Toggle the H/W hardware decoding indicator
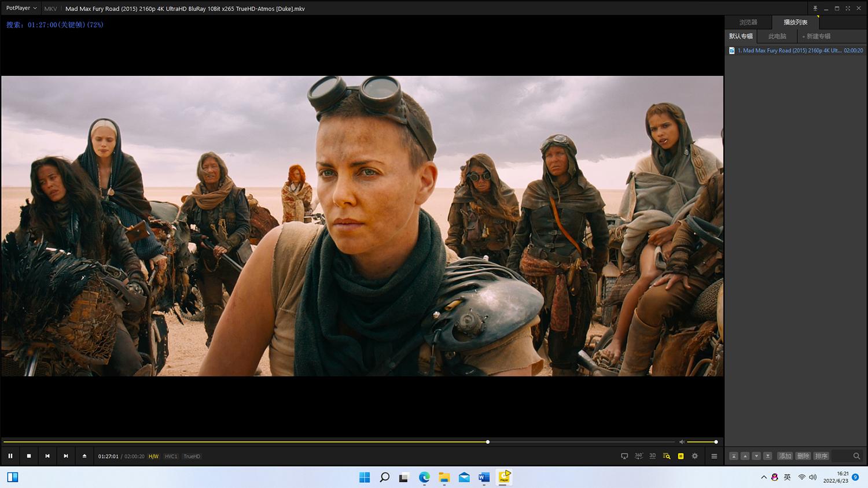868x488 pixels. pyautogui.click(x=153, y=457)
